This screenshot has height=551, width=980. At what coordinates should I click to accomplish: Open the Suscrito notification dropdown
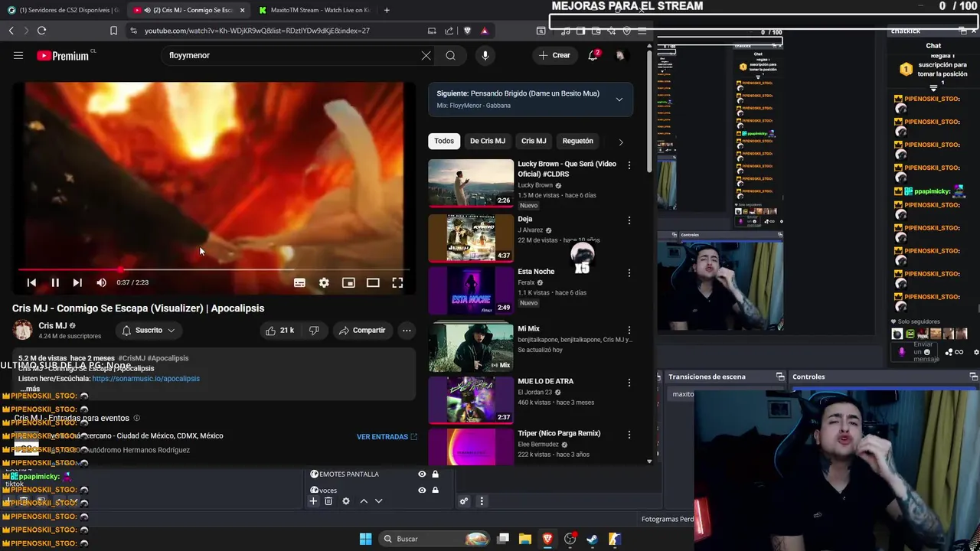pyautogui.click(x=149, y=330)
